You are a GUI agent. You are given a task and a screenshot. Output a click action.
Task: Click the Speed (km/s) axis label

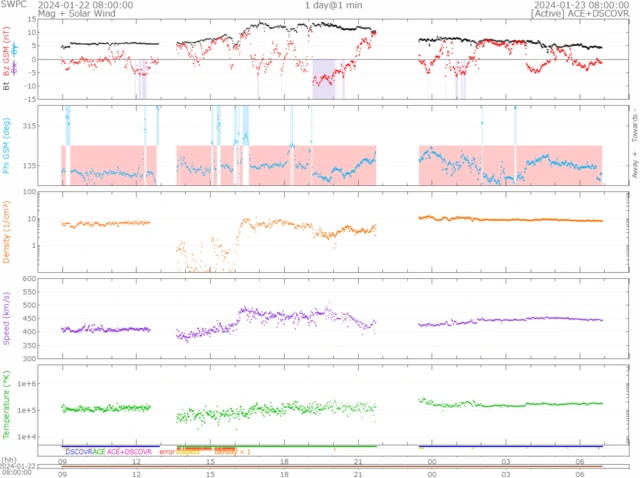[8, 318]
